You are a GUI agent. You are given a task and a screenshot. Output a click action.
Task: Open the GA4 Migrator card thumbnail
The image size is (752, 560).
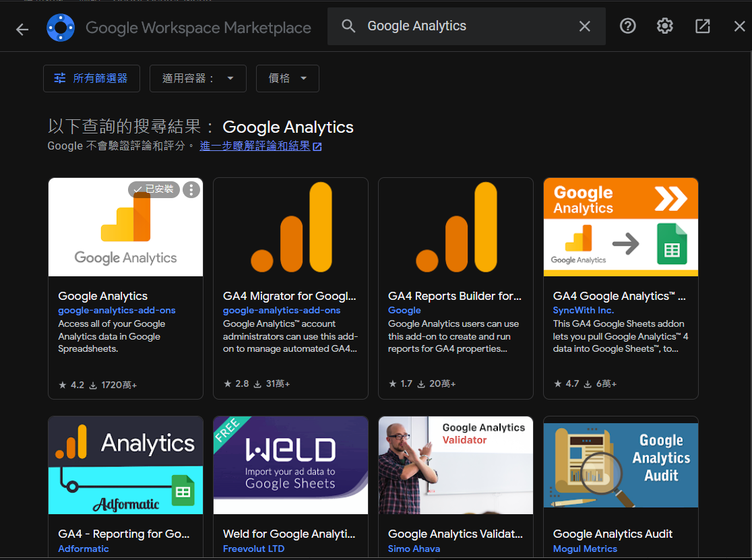click(x=290, y=227)
